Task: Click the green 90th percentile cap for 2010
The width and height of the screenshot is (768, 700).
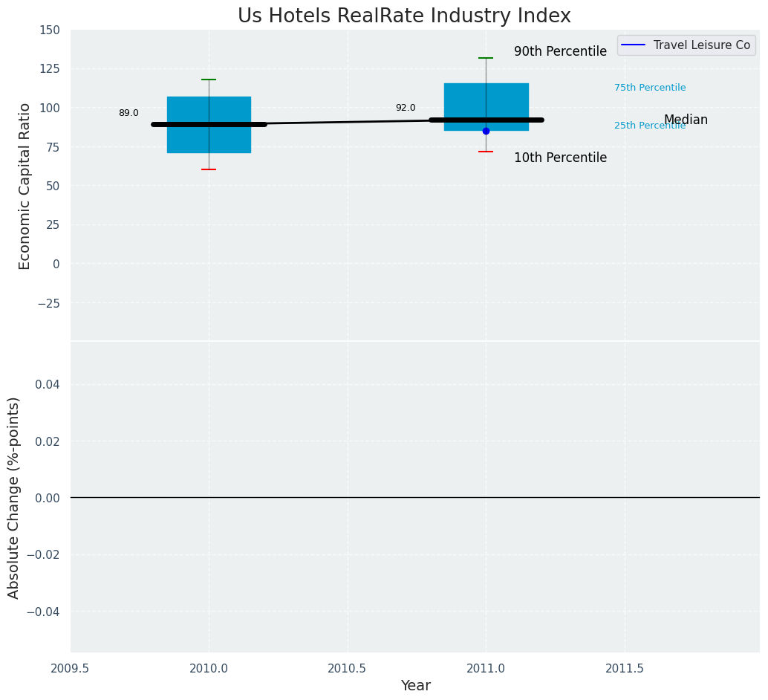Action: pos(209,80)
